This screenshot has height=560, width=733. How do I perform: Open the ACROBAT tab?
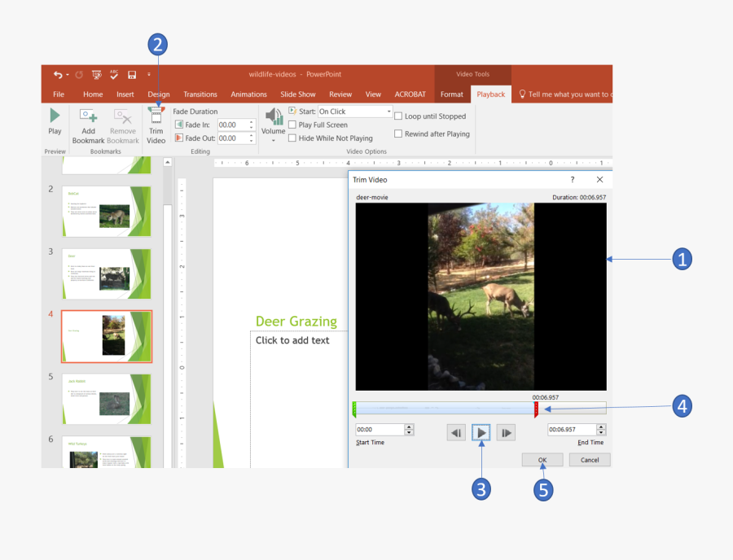[x=410, y=94]
